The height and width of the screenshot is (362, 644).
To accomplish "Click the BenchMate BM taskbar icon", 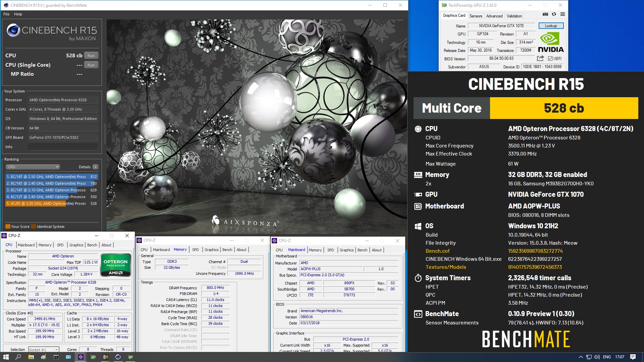I will pos(106,357).
